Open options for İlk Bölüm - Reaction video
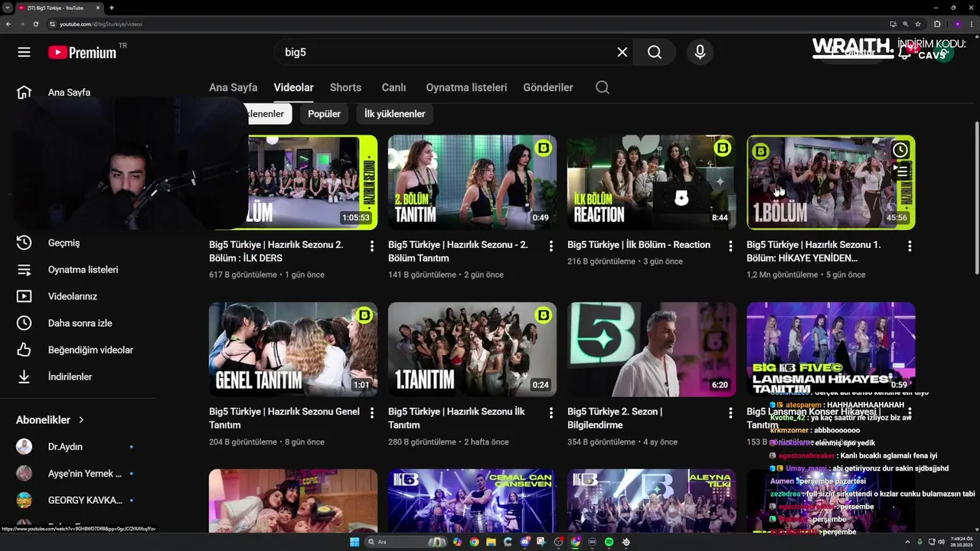This screenshot has height=551, width=980. [x=730, y=246]
